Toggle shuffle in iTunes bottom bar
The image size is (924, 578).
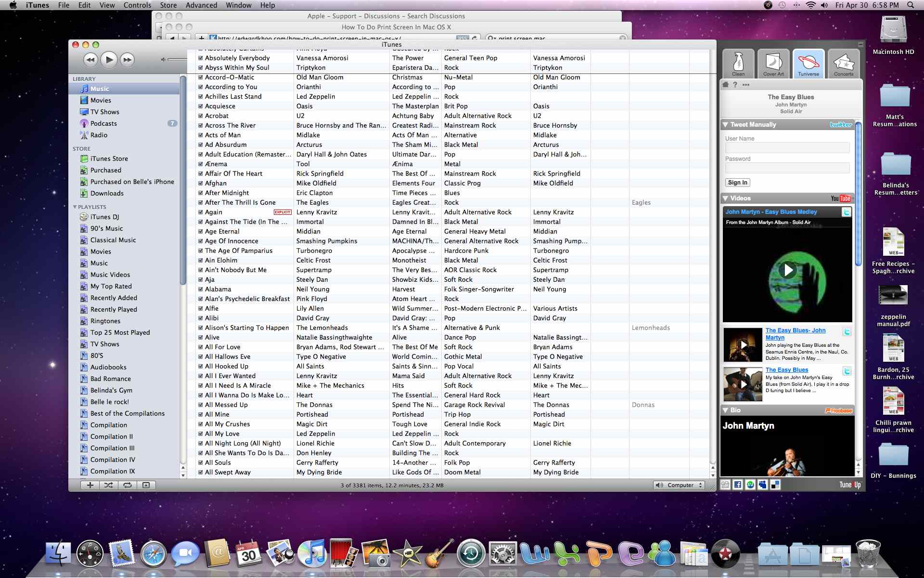[x=109, y=485]
